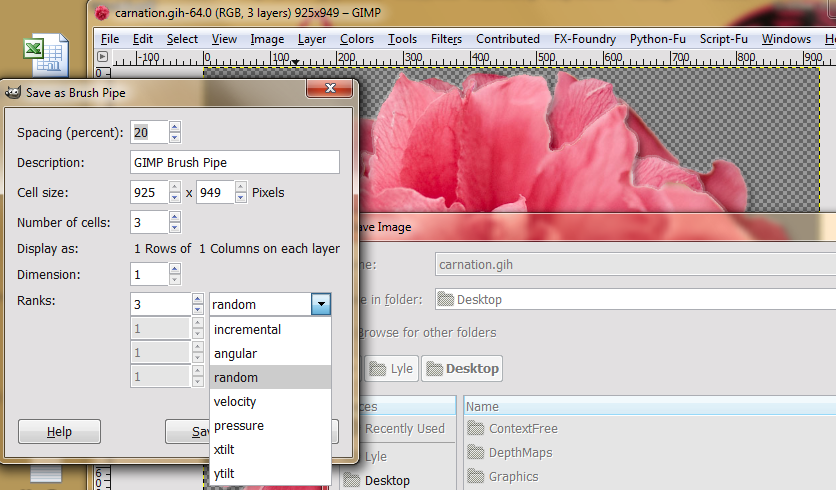836x490 pixels.
Task: Click the Save button in Brush Pipe dialog
Action: [188, 431]
